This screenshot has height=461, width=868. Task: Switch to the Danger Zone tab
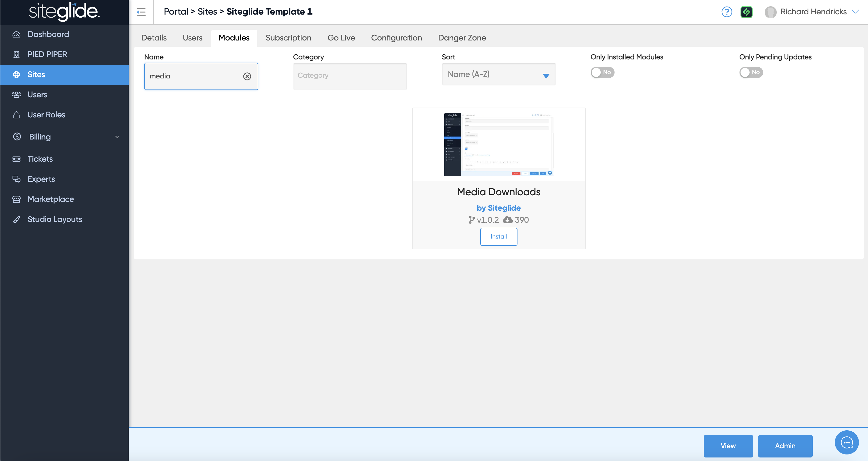click(x=462, y=38)
